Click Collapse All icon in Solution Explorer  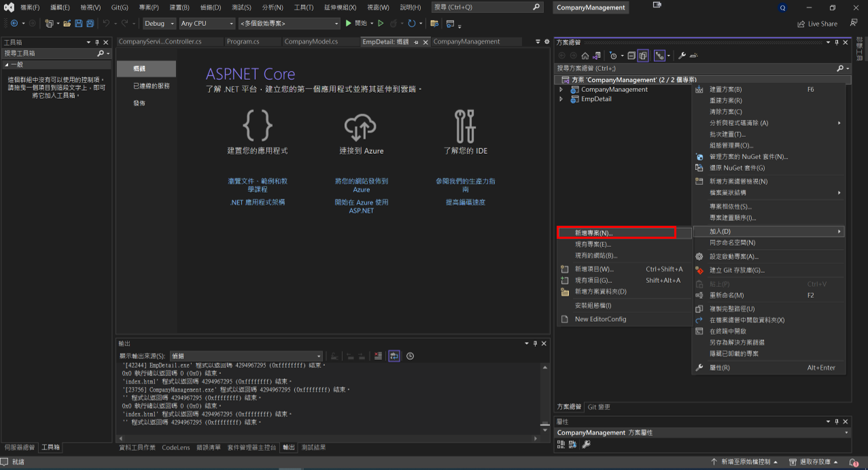pos(631,56)
